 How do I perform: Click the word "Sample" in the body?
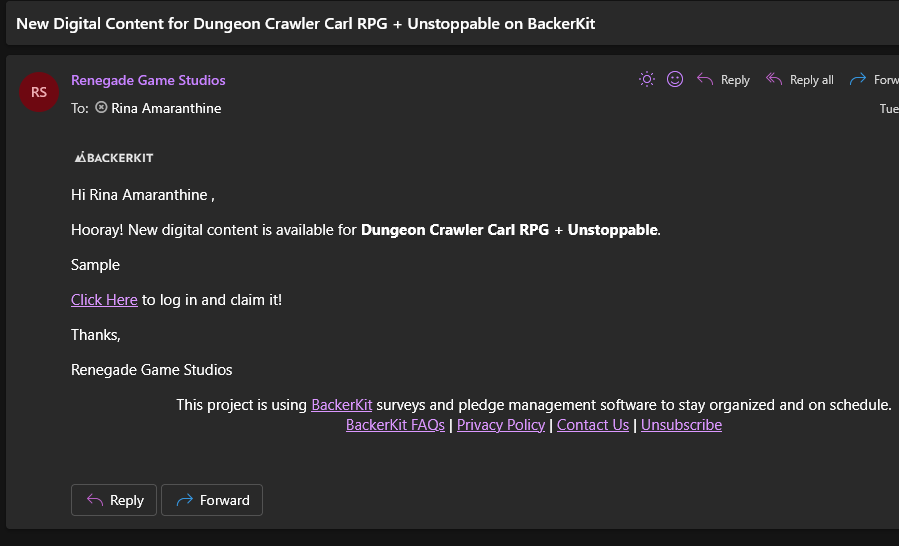pyautogui.click(x=95, y=265)
